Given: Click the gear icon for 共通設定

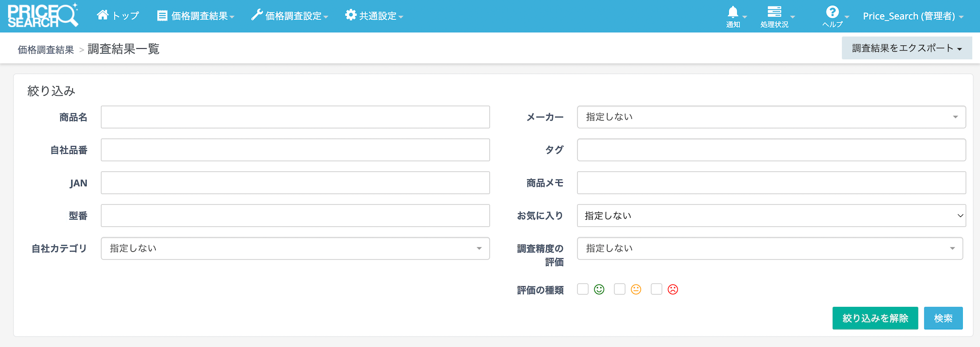Looking at the screenshot, I should click(350, 15).
